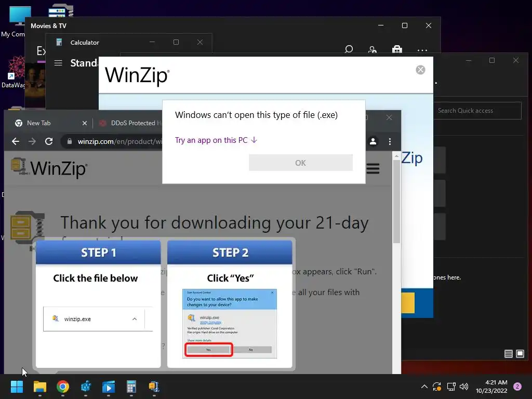This screenshot has width=532, height=399.
Task: Click the Yes button in the Step 2 image
Action: tap(209, 350)
